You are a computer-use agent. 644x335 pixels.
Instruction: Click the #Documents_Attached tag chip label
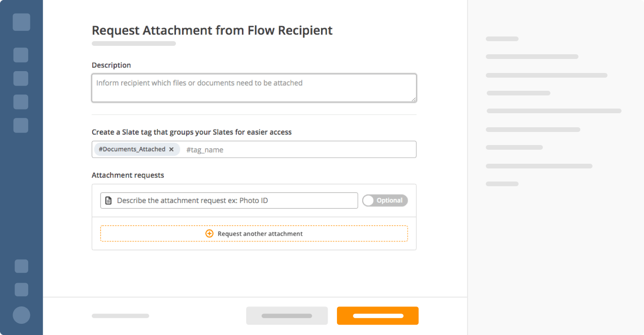click(132, 149)
